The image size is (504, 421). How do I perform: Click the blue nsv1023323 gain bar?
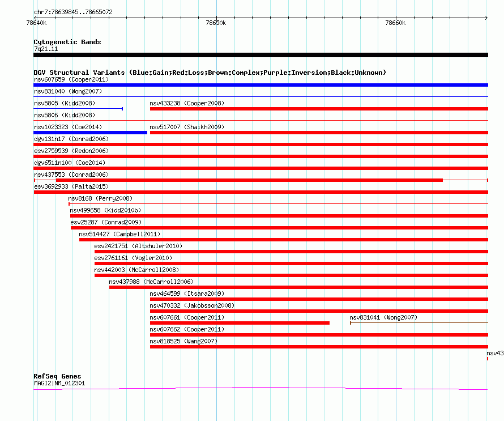90,133
